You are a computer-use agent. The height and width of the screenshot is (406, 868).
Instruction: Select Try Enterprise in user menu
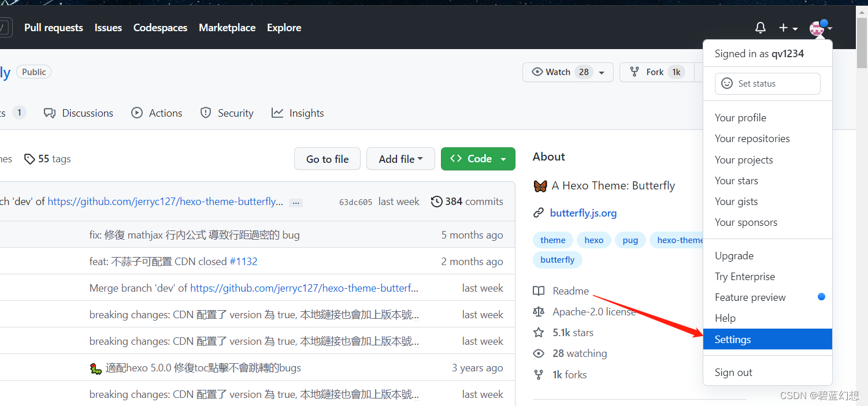tap(767, 277)
